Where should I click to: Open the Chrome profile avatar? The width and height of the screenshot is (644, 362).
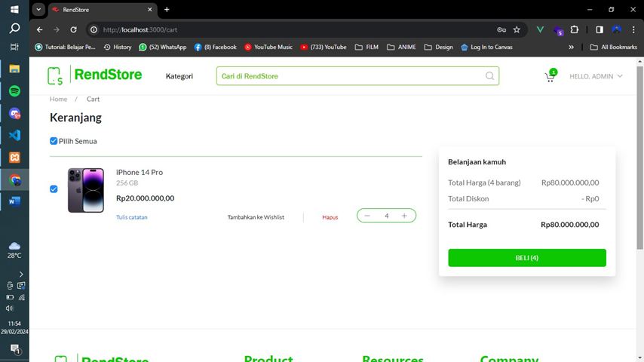(617, 29)
